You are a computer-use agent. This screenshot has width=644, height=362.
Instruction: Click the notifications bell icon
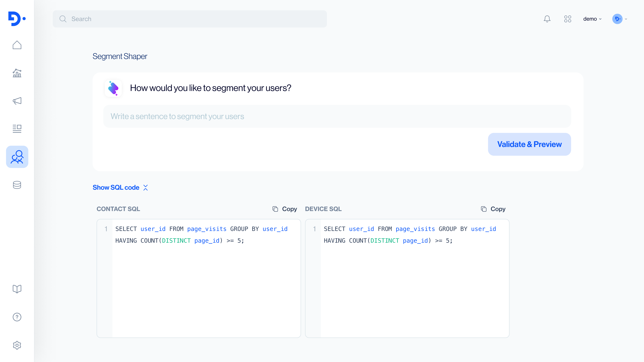[547, 19]
